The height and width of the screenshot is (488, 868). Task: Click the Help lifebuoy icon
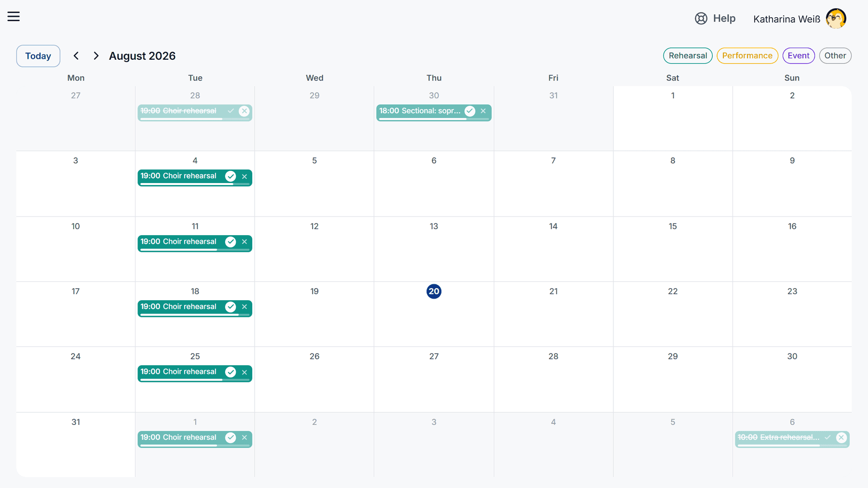[701, 18]
